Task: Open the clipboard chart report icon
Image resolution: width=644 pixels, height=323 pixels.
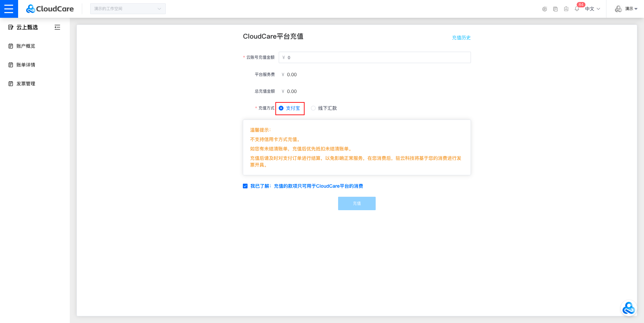Action: tap(566, 9)
